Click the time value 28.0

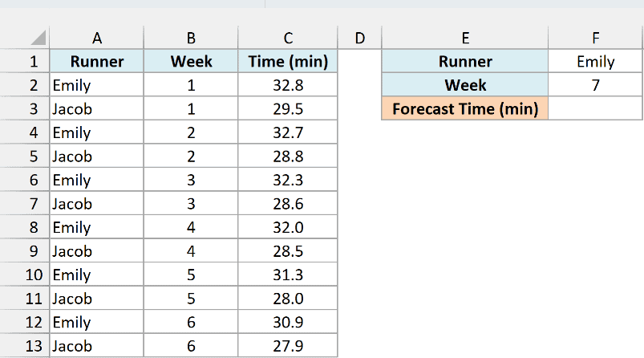click(x=288, y=299)
